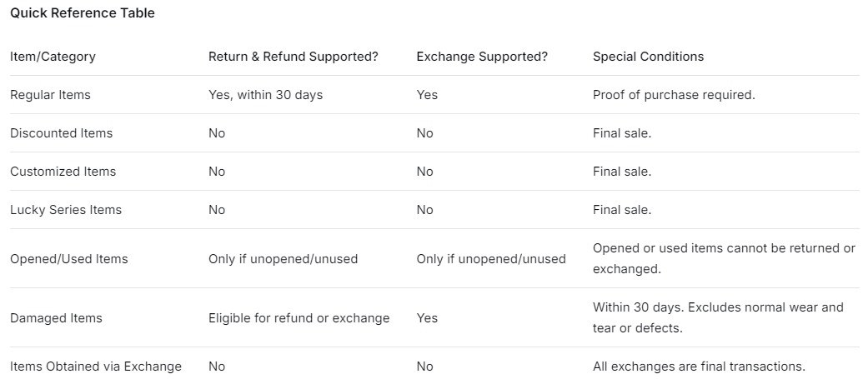The image size is (868, 384).
Task: Click the Items Obtained via Exchange cell
Action: click(96, 367)
